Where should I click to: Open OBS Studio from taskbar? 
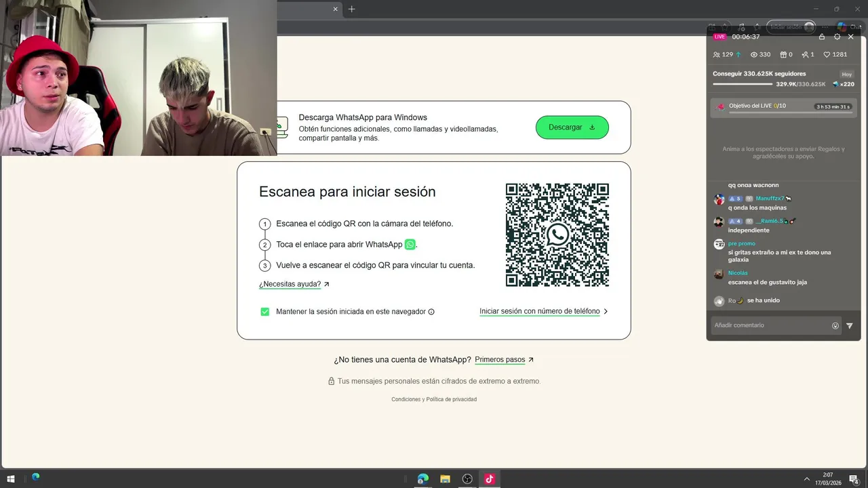(467, 479)
